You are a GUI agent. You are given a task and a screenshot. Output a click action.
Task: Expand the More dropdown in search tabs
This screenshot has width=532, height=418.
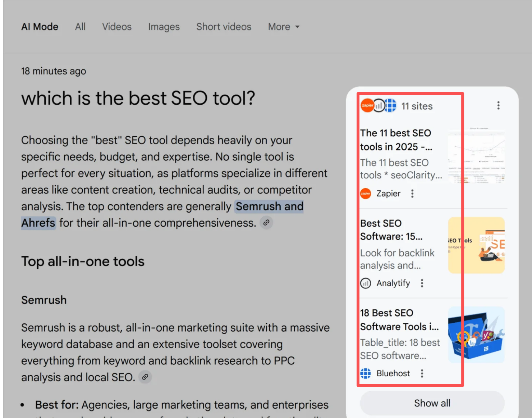284,27
